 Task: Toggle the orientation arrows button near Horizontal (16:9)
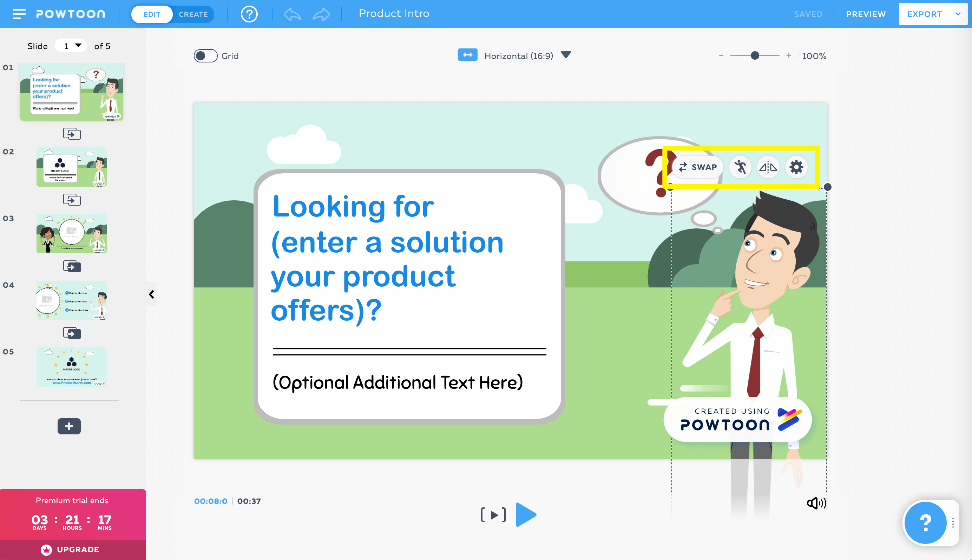467,55
